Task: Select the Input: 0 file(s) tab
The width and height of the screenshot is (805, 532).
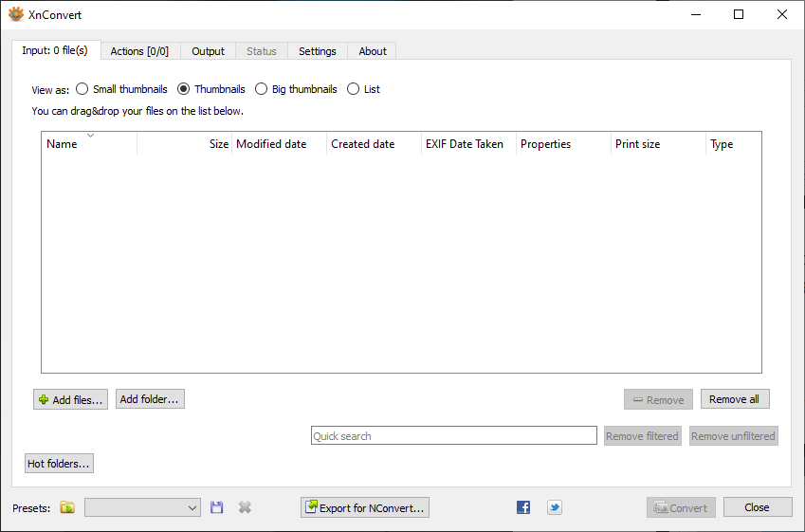Action: point(55,50)
